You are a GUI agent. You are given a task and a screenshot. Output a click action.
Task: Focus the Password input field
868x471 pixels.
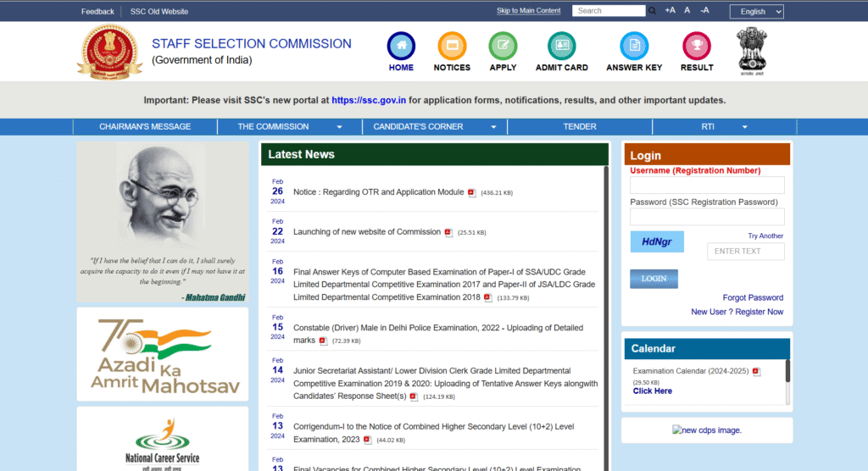click(x=707, y=216)
